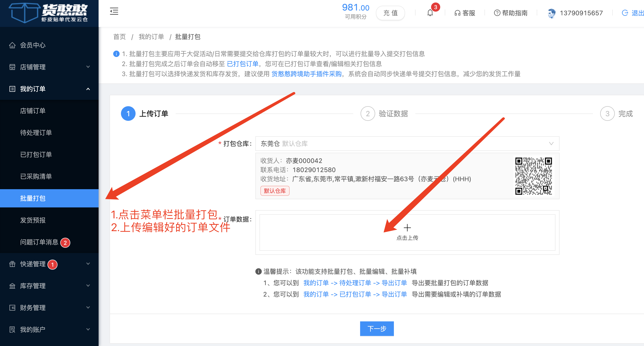The image size is (644, 346).
Task: Click the 充值 recharge button
Action: tap(390, 13)
